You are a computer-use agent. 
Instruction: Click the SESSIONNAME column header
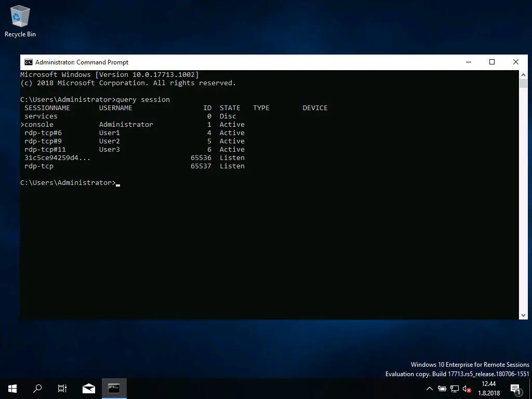pyautogui.click(x=47, y=108)
